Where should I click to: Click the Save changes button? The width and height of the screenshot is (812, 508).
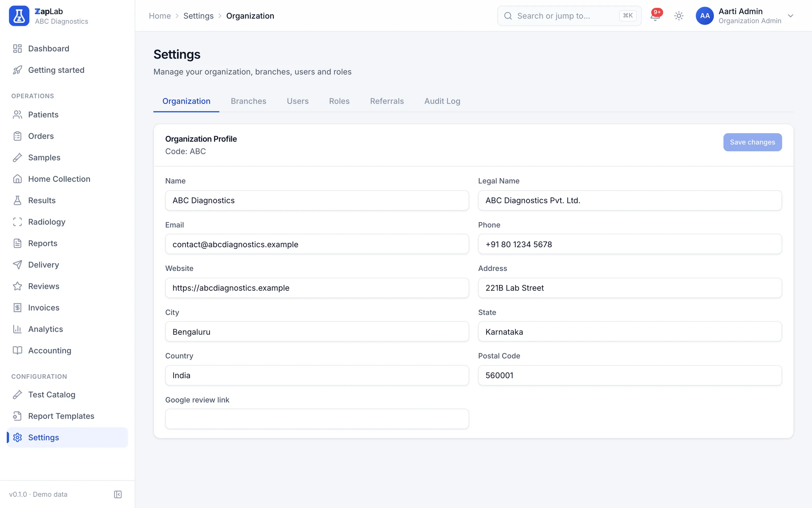click(752, 142)
